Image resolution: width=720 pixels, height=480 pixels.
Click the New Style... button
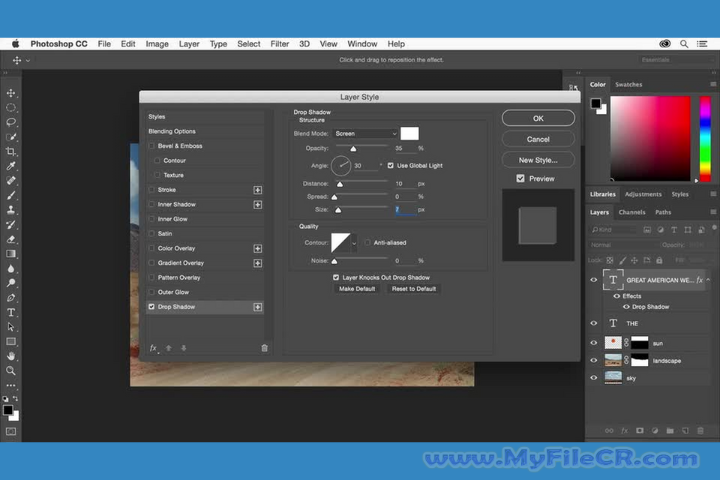coord(538,160)
